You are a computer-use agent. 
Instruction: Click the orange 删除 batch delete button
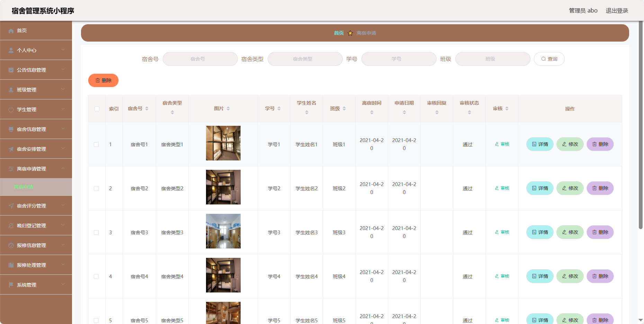pyautogui.click(x=103, y=80)
